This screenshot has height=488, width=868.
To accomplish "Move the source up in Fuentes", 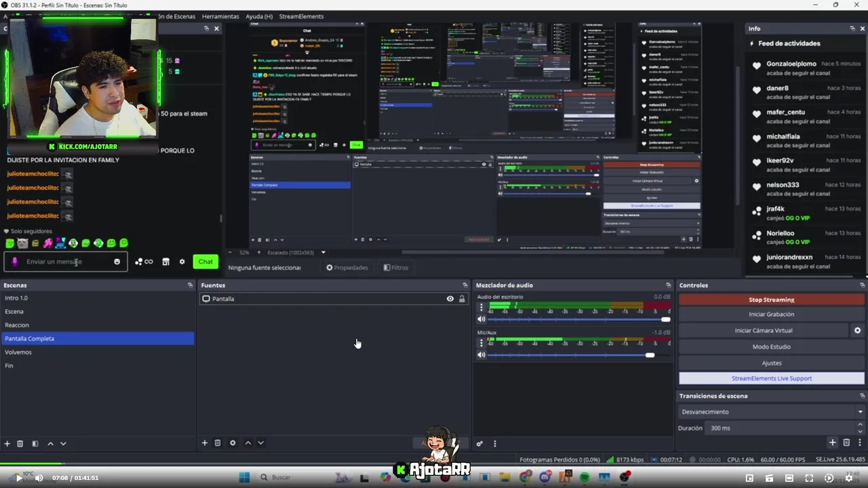I will 248,443.
